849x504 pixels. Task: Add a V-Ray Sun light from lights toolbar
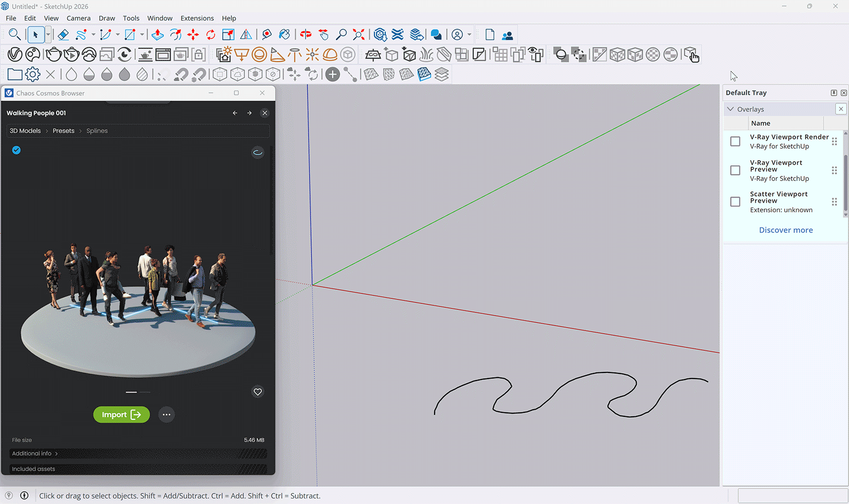coord(224,54)
